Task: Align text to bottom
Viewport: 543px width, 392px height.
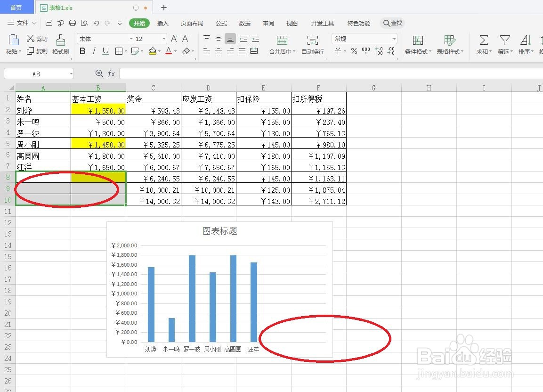Action: point(230,39)
